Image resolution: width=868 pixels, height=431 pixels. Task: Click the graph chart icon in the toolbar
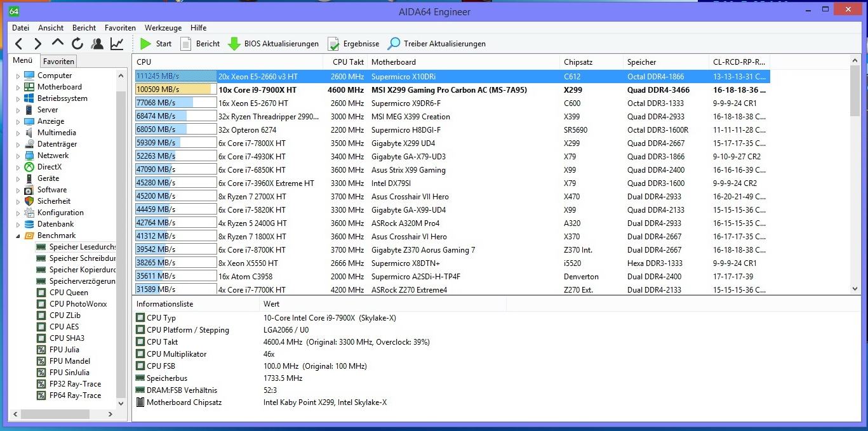pos(117,44)
